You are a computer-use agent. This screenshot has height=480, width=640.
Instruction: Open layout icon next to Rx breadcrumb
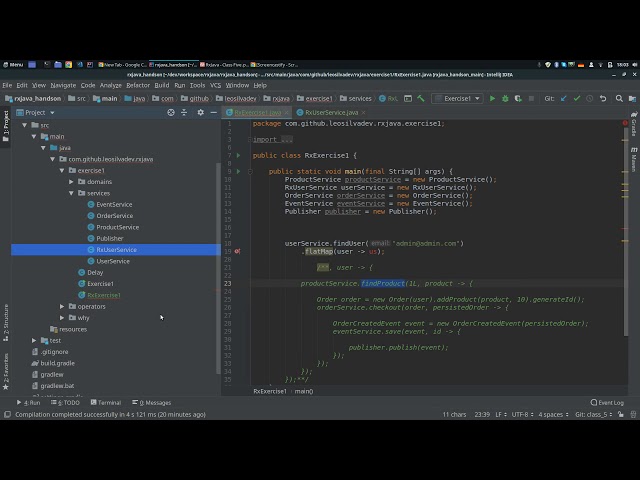click(408, 98)
